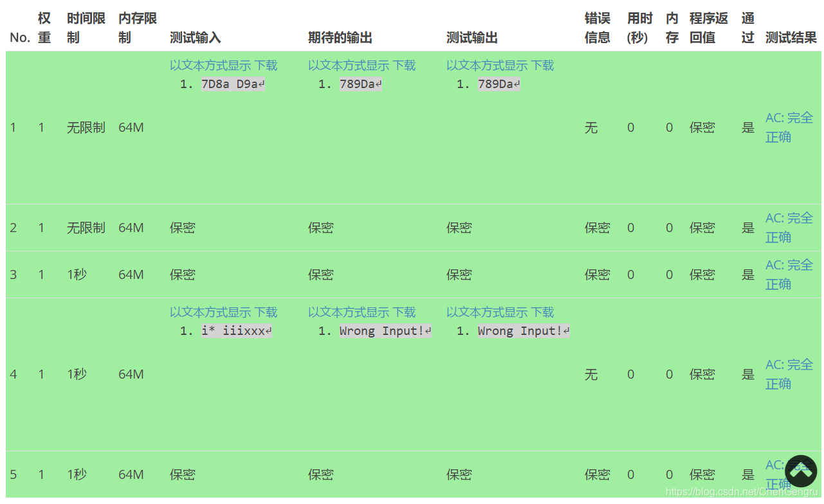Screen dimensions: 824x504
Task: Click '64M' memory limit in row 1
Action: tap(131, 128)
